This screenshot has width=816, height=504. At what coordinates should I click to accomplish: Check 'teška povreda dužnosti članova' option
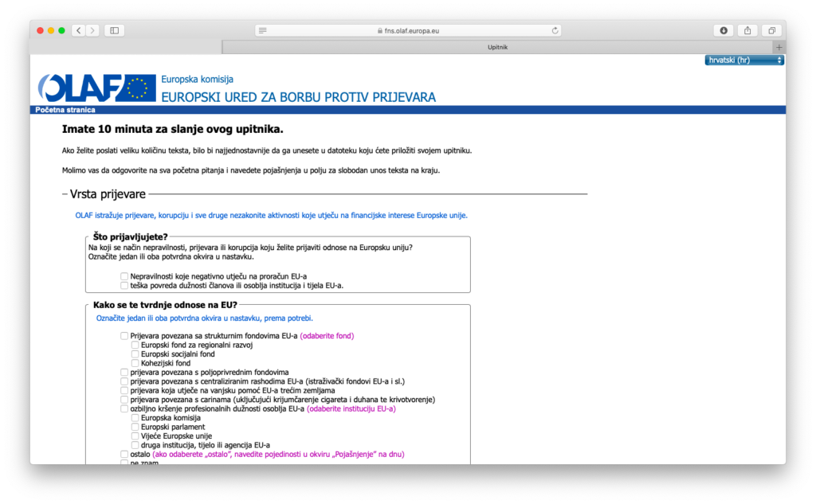coord(124,285)
